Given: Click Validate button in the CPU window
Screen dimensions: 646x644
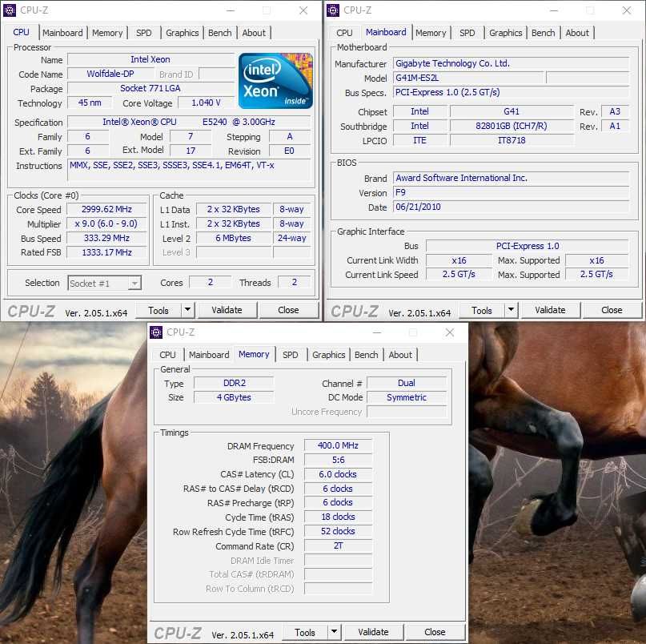Looking at the screenshot, I should tap(227, 310).
